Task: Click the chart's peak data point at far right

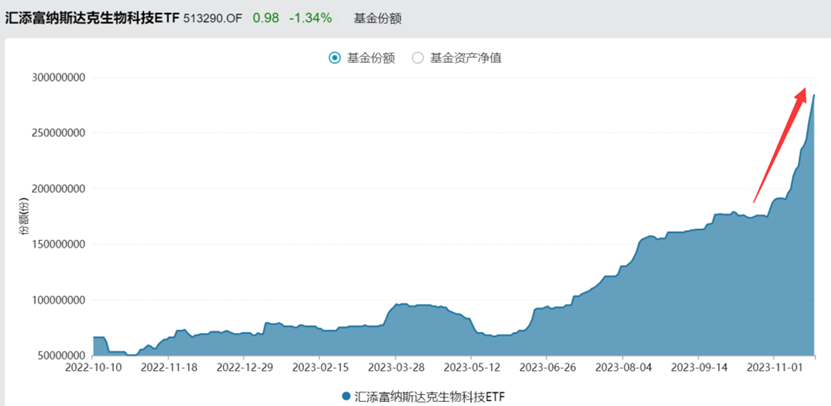Action: click(814, 95)
